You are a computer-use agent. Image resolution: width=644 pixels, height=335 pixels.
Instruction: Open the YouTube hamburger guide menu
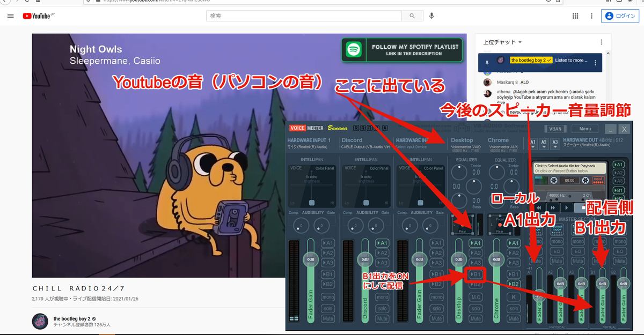pyautogui.click(x=10, y=16)
